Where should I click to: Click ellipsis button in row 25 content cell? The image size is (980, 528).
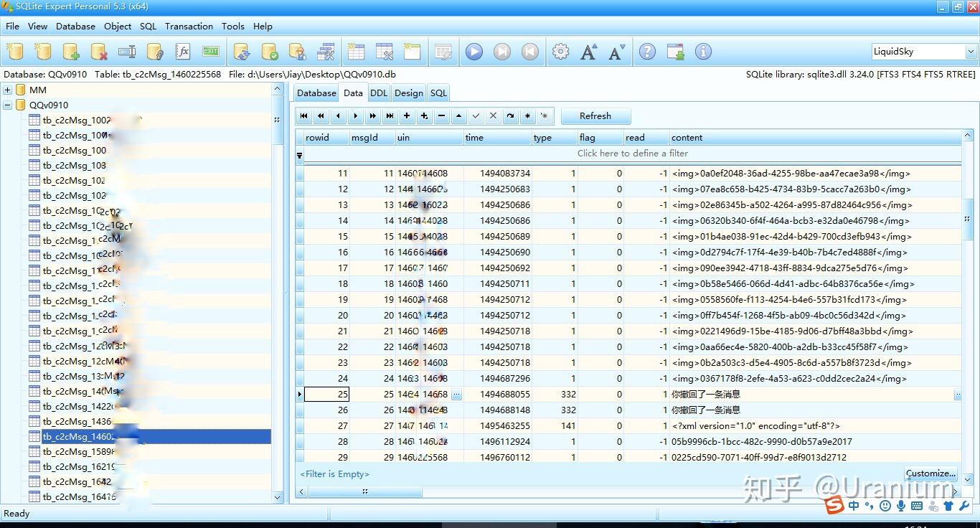pyautogui.click(x=958, y=395)
